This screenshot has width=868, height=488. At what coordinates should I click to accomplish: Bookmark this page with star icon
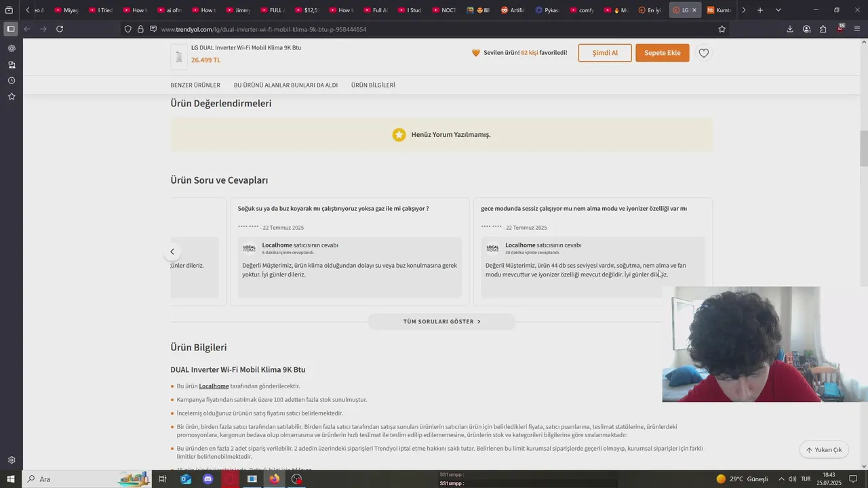pos(722,29)
